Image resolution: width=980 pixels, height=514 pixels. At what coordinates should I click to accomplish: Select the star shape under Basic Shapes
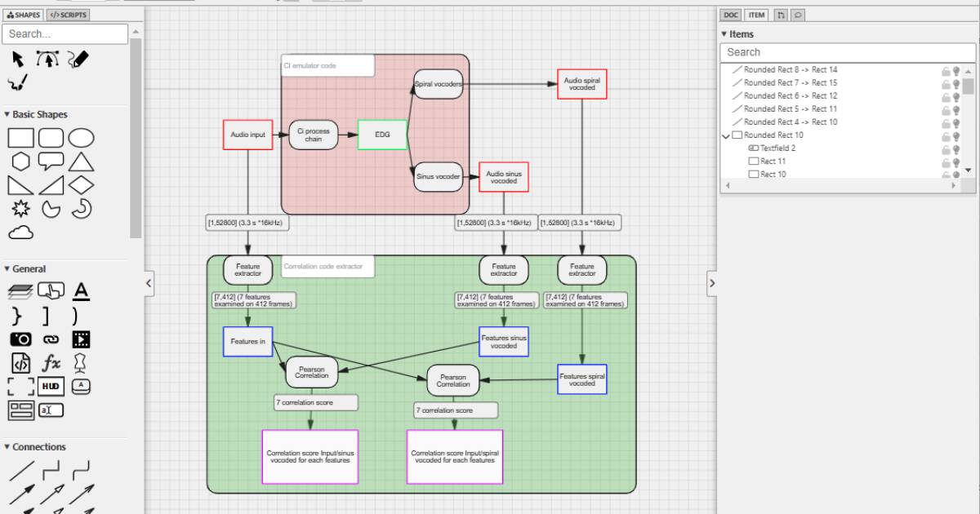(x=19, y=209)
